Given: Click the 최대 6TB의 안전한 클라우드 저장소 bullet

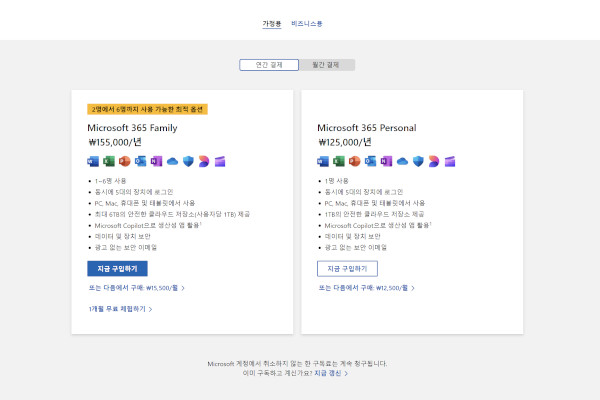Looking at the screenshot, I should click(172, 214).
